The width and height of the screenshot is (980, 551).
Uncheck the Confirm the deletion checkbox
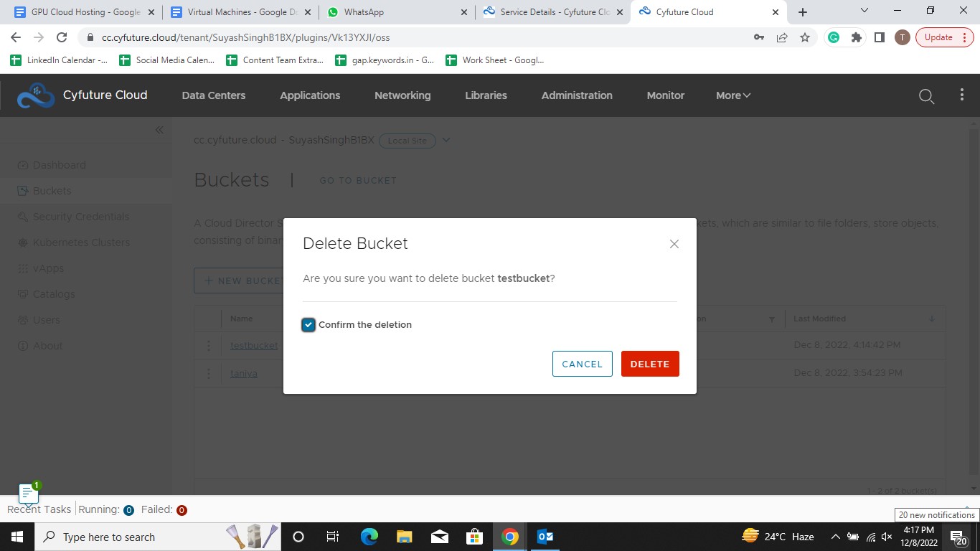pyautogui.click(x=308, y=325)
